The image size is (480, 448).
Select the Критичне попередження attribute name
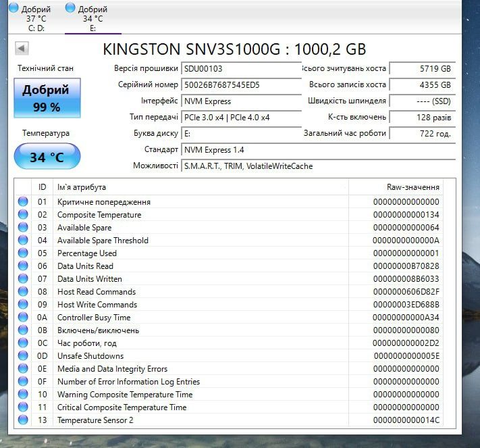pos(104,202)
